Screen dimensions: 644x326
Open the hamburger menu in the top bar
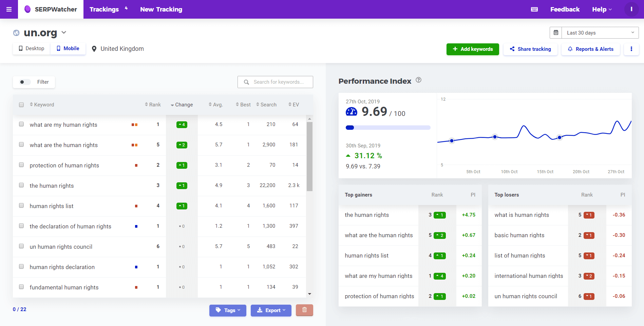click(x=9, y=9)
